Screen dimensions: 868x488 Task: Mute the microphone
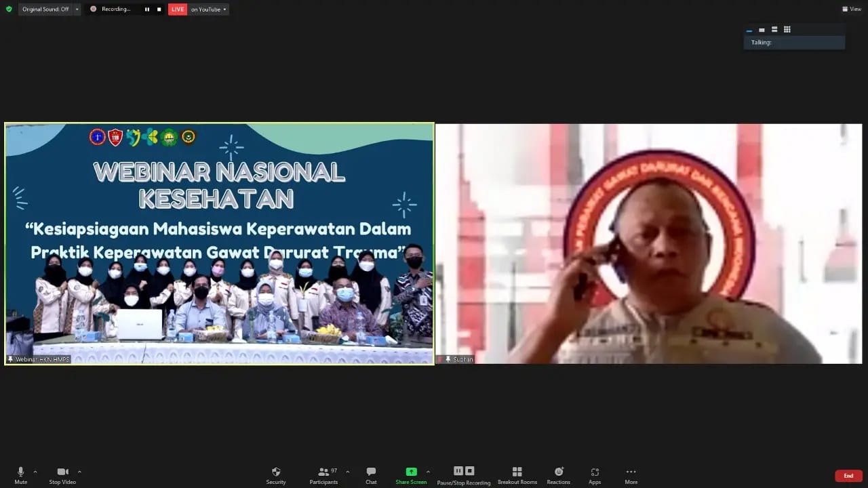click(20, 475)
